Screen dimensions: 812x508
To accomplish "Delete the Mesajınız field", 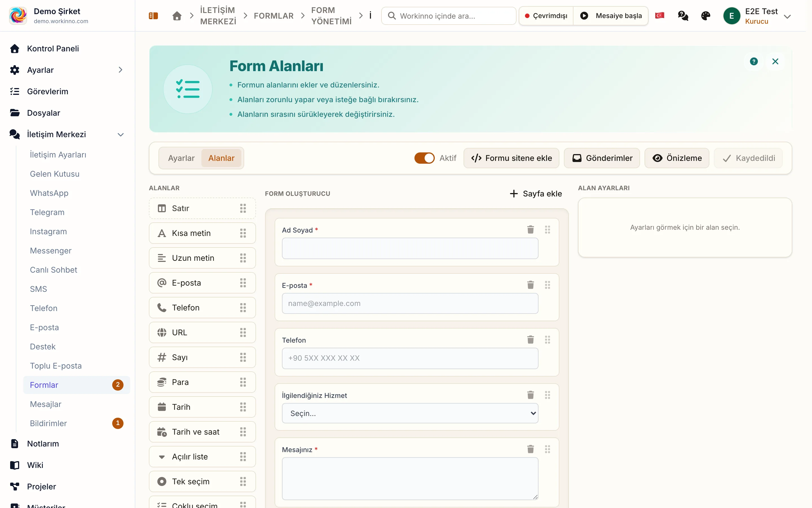I will (x=531, y=449).
